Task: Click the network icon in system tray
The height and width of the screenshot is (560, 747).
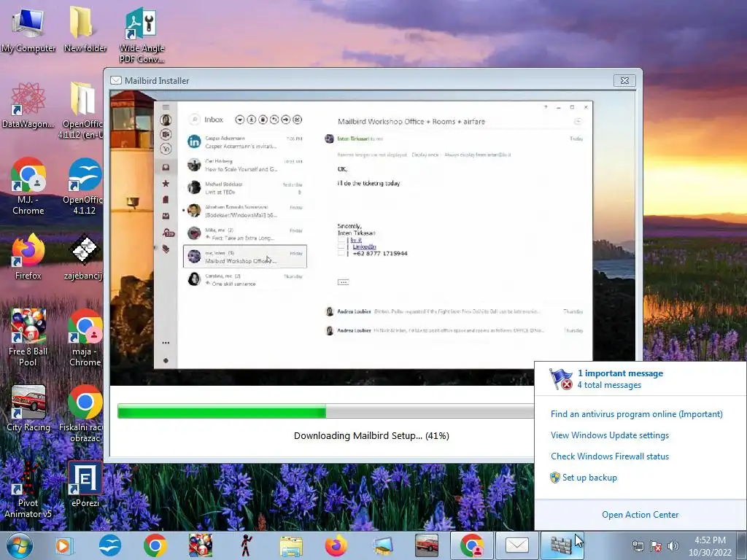Action: (x=638, y=546)
